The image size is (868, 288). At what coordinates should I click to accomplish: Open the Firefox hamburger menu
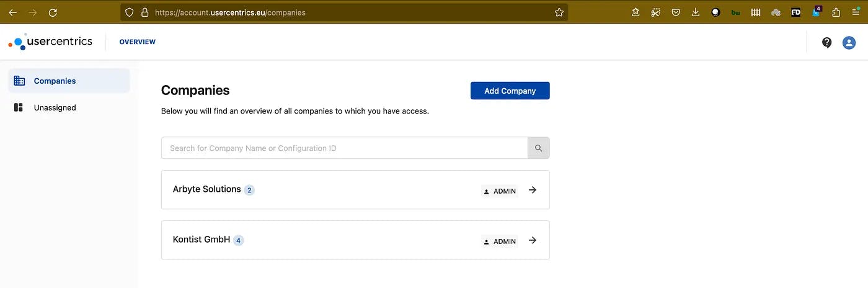(856, 12)
